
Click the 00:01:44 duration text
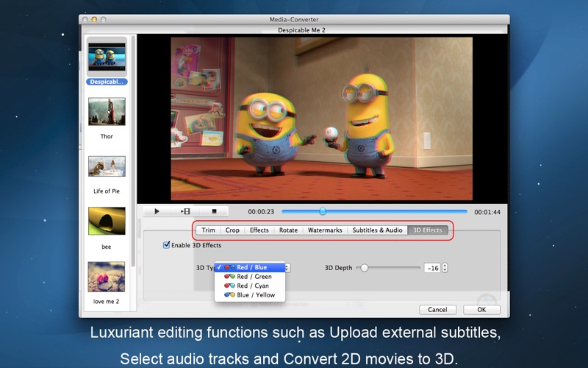(487, 212)
